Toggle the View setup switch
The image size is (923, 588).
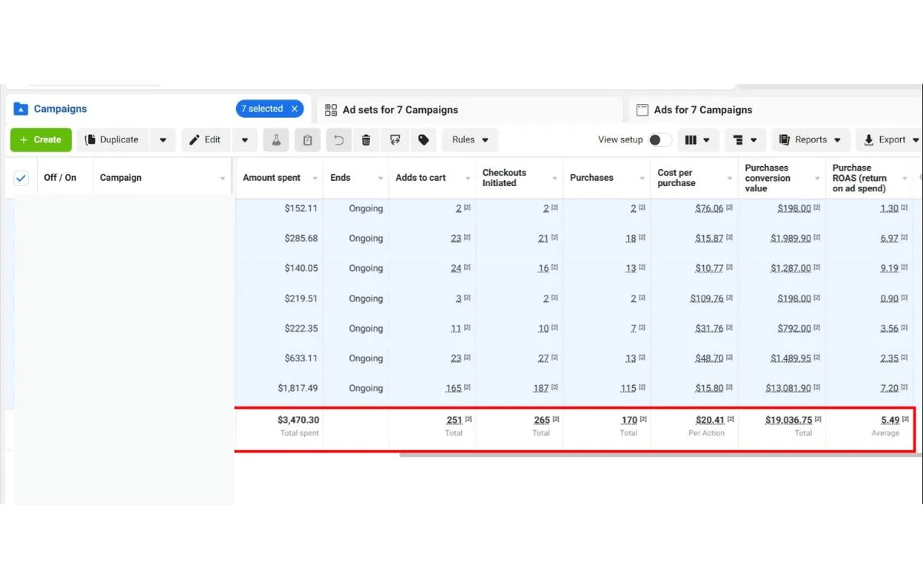click(x=660, y=140)
